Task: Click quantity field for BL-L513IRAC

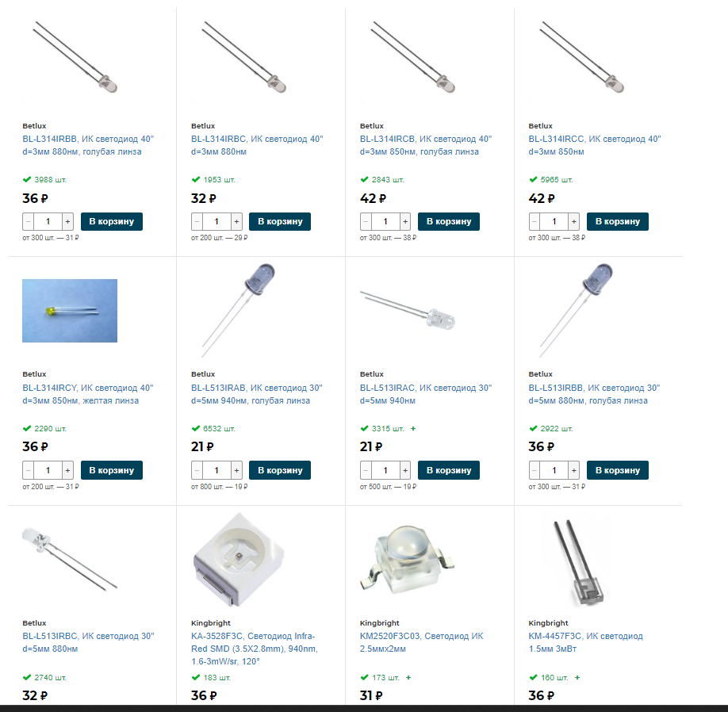Action: click(385, 470)
